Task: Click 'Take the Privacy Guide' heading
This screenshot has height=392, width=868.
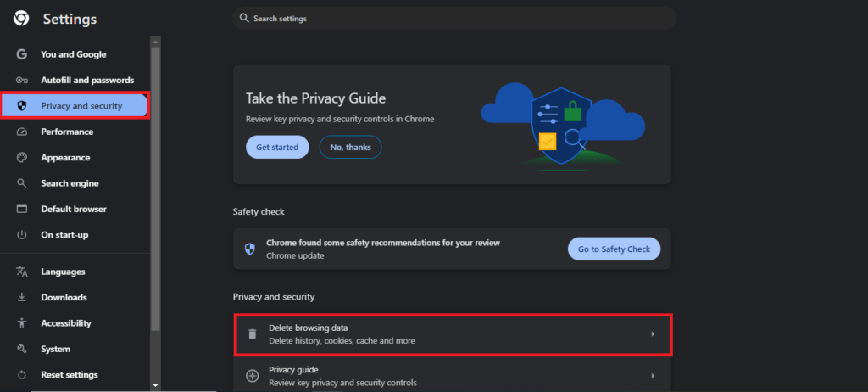Action: (315, 98)
